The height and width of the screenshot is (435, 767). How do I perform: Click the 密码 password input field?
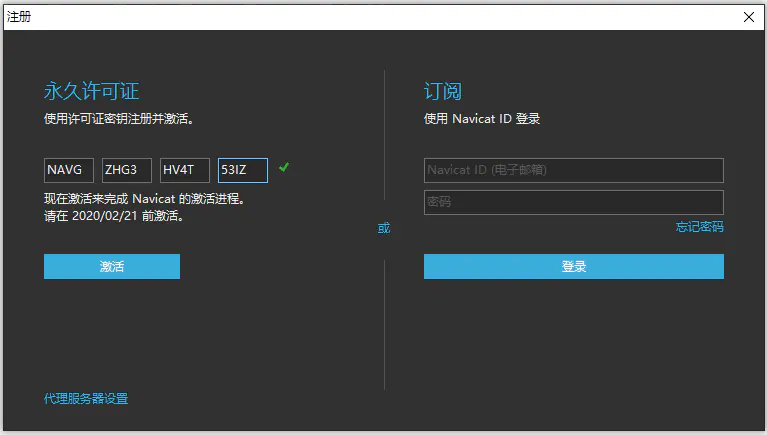574,202
